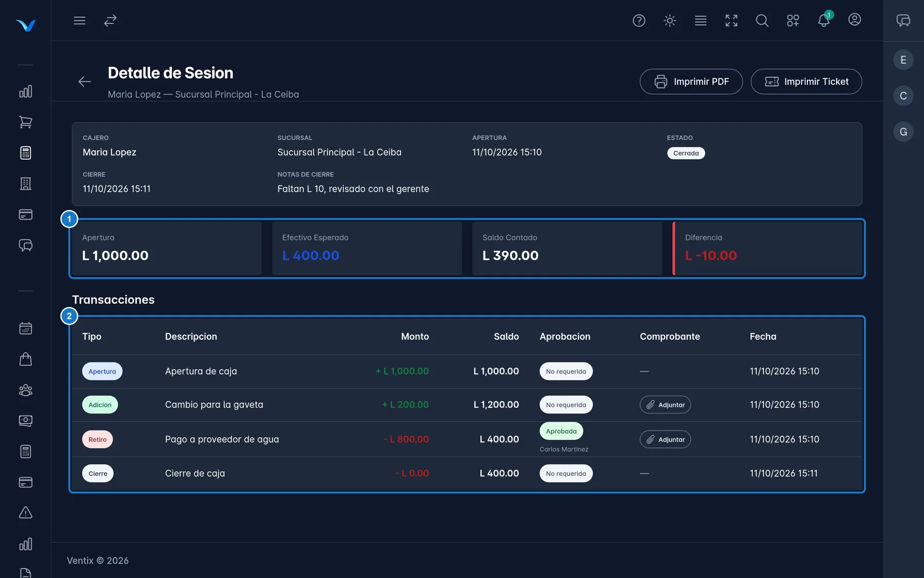Click the Retiro type badge

(98, 439)
